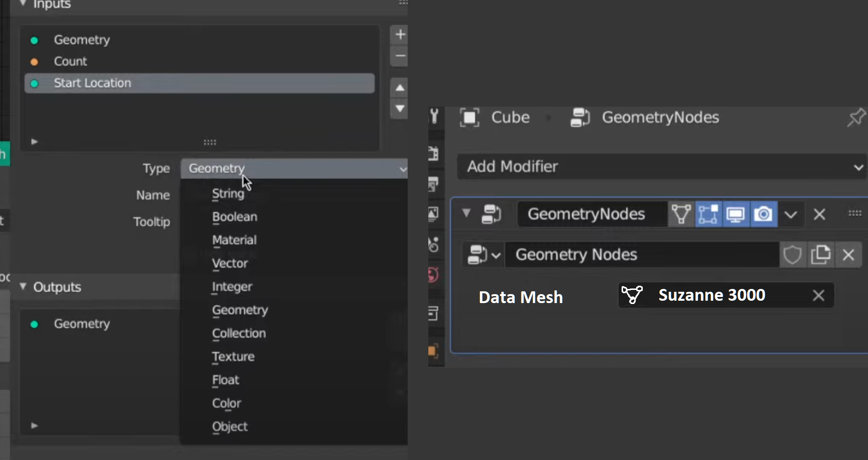Click the fake user shield icon
This screenshot has width=868, height=460.
(792, 255)
